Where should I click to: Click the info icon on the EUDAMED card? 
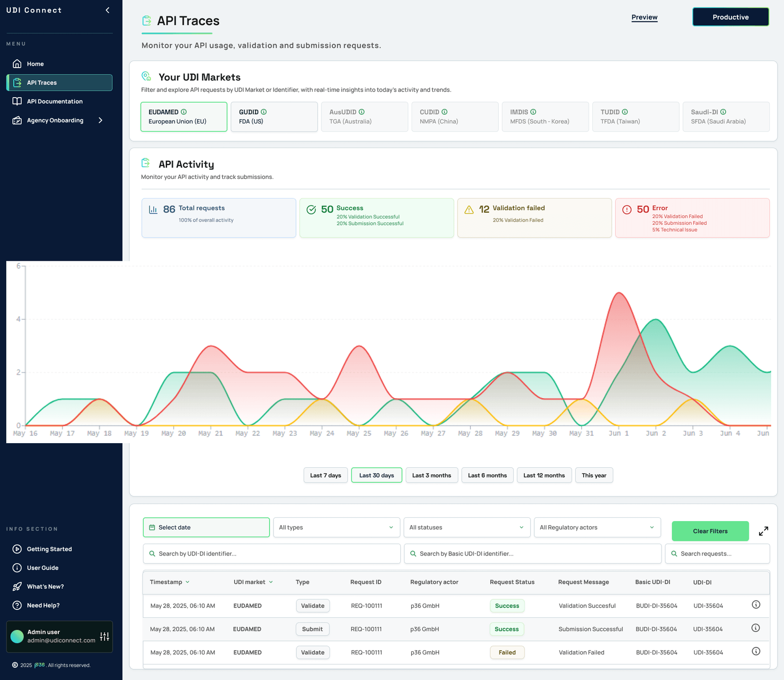coord(184,111)
